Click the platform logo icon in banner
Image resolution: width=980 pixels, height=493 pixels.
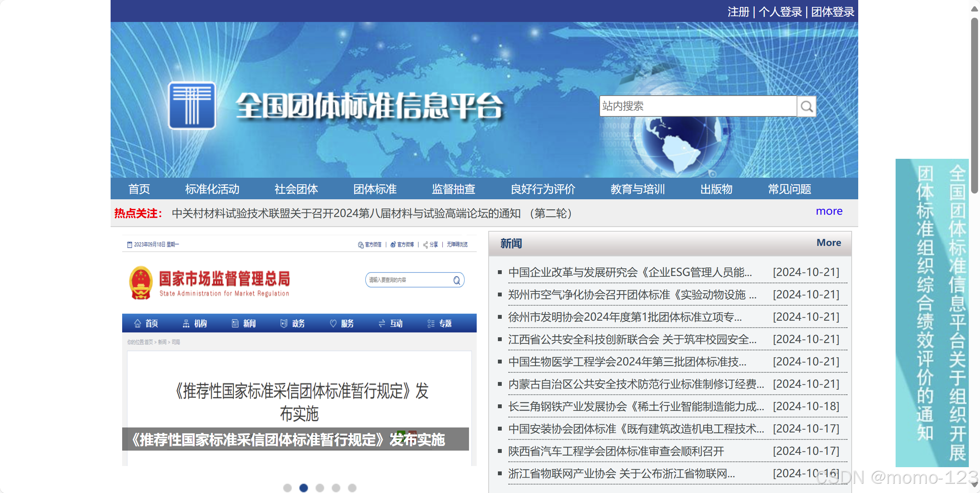click(192, 106)
